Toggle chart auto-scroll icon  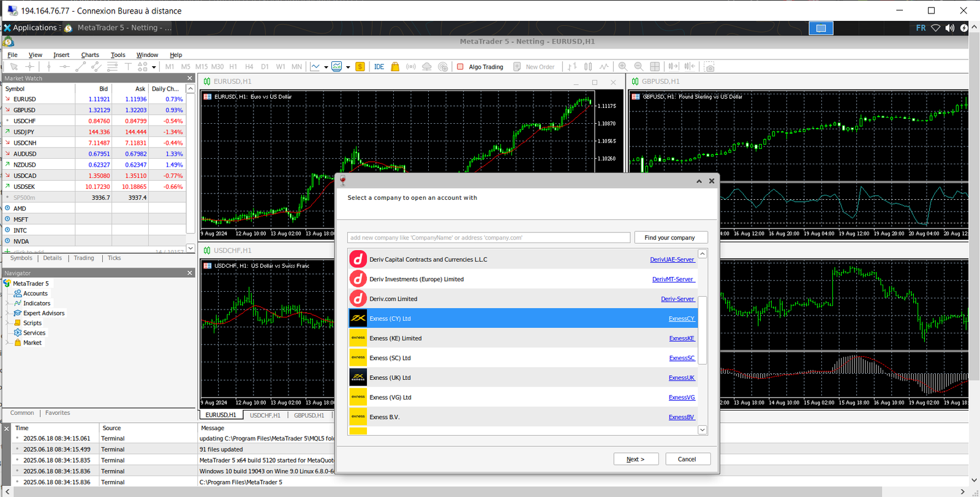click(x=674, y=67)
